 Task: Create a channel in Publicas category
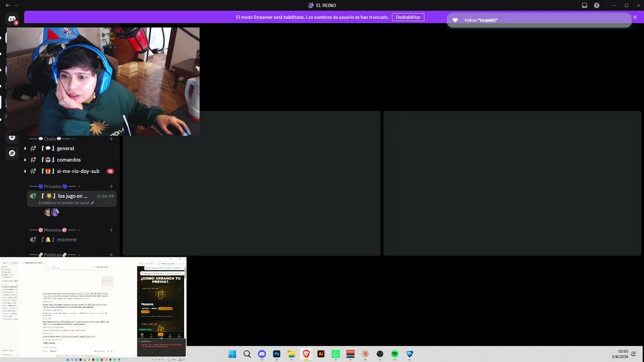[111, 254]
